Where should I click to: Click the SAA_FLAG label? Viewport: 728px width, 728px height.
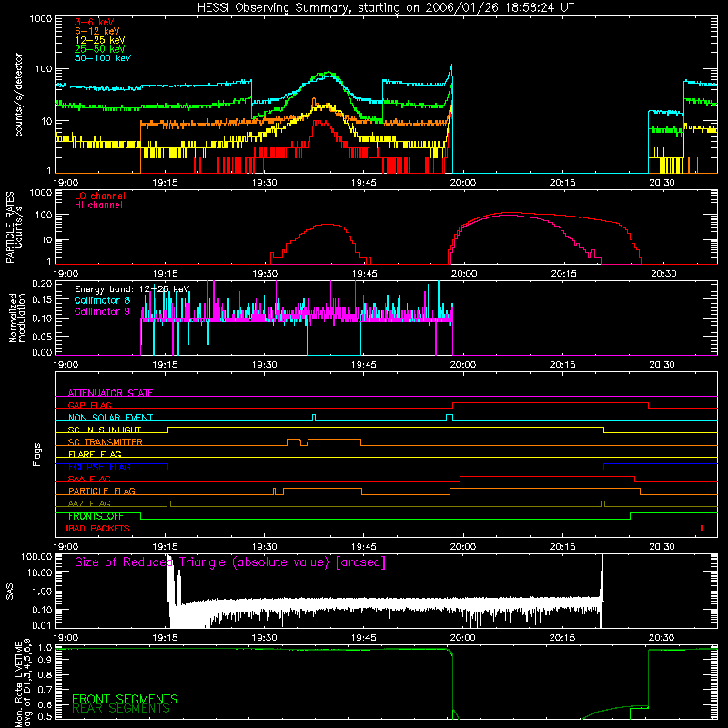[89, 479]
